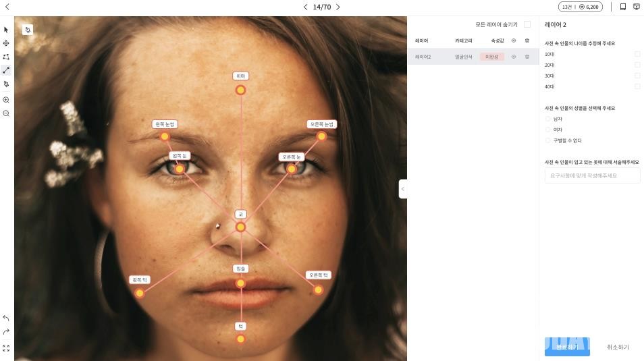Collapse the right side panel chevron
Image resolution: width=644 pixels, height=361 pixels.
tap(403, 189)
